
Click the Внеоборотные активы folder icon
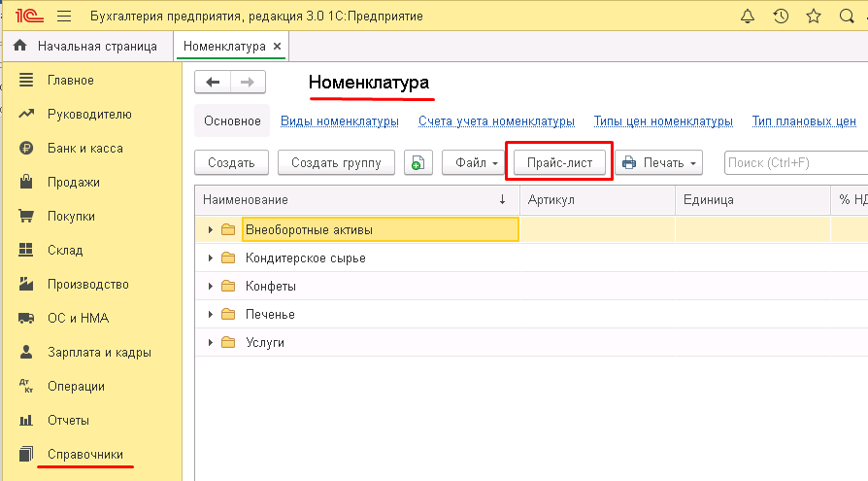coord(228,229)
